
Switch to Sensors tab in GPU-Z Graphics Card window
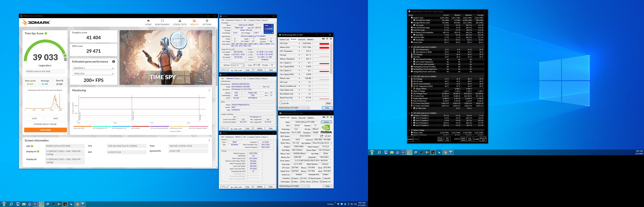pyautogui.click(x=294, y=118)
